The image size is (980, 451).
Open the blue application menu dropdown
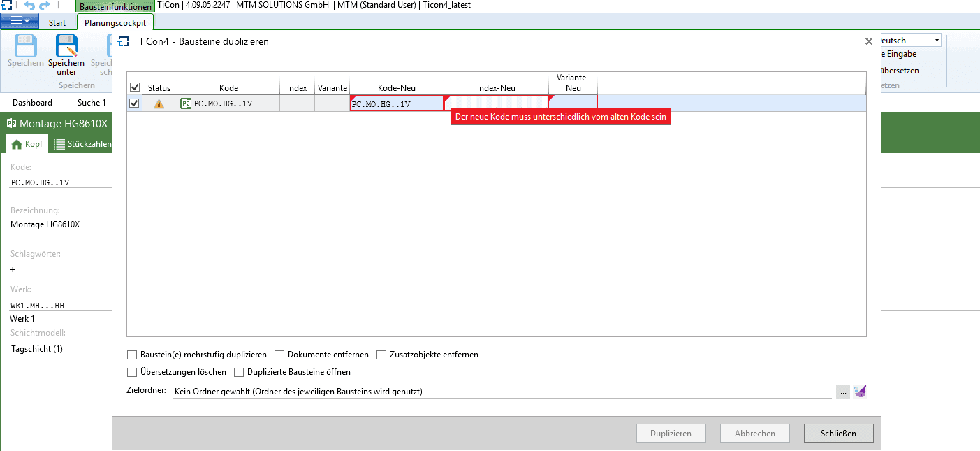coord(20,22)
